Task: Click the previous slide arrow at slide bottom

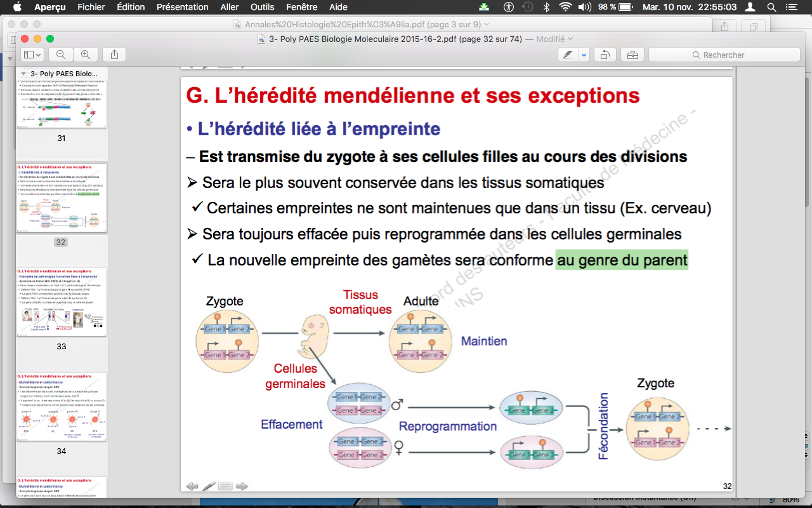Action: coord(192,486)
